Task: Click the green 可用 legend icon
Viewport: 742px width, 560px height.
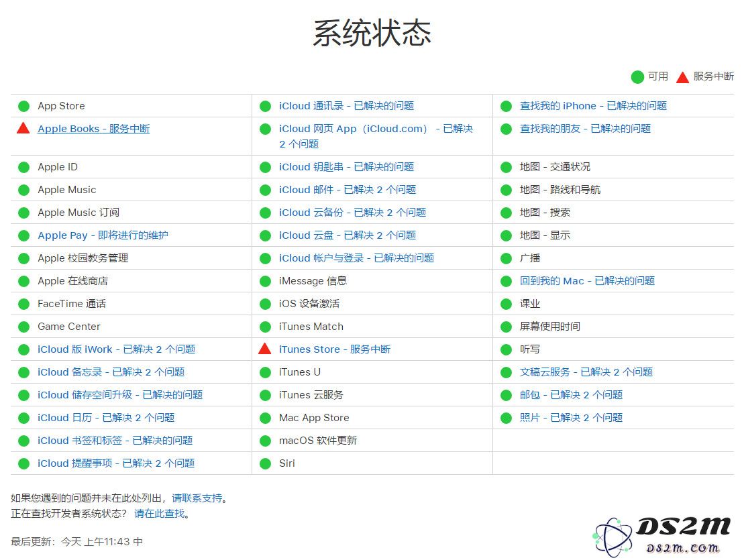Action: point(637,76)
